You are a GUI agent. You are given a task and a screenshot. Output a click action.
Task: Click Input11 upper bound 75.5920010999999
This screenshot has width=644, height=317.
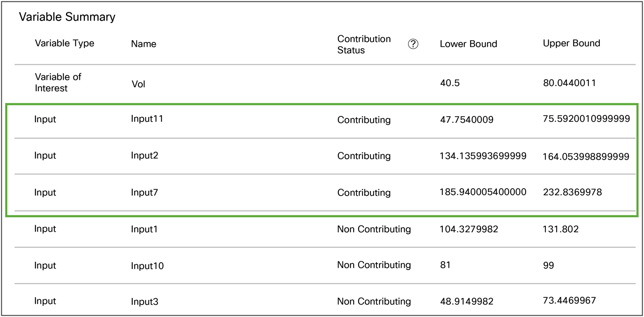pyautogui.click(x=586, y=119)
